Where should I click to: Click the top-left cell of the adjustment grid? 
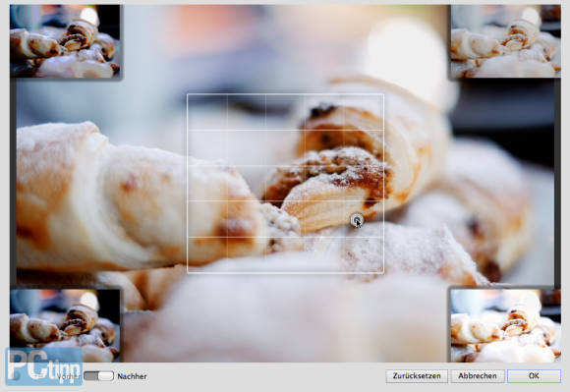[x=206, y=112]
